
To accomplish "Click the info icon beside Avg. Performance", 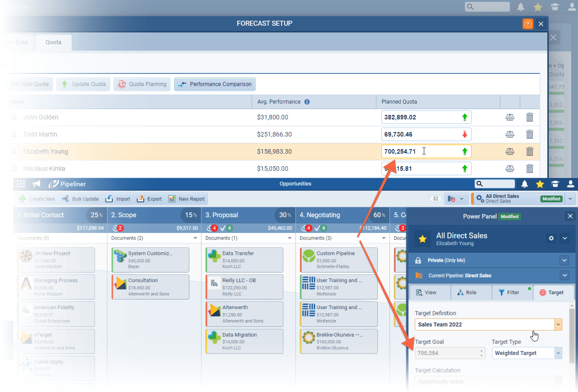I will (307, 102).
